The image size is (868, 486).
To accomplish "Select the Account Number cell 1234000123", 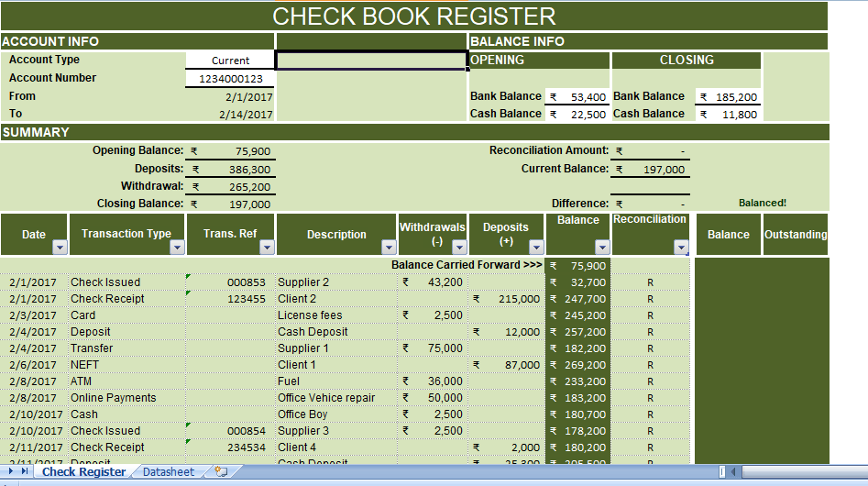I will [230, 79].
